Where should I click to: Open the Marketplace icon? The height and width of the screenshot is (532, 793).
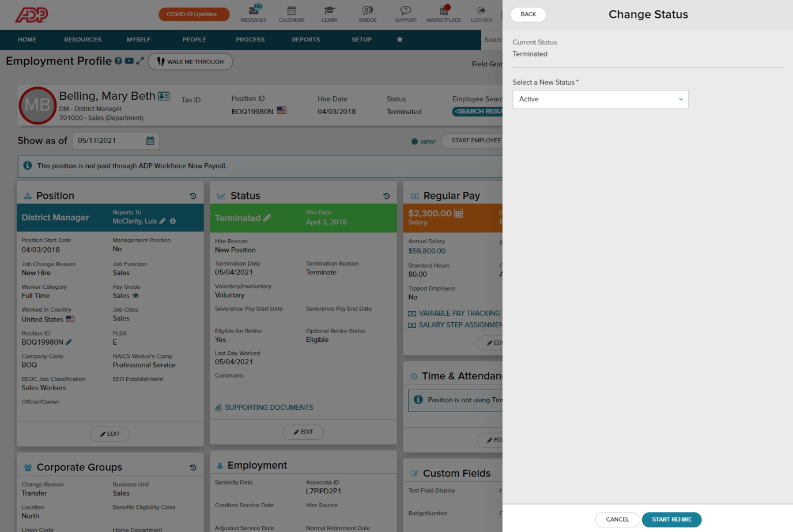[443, 12]
